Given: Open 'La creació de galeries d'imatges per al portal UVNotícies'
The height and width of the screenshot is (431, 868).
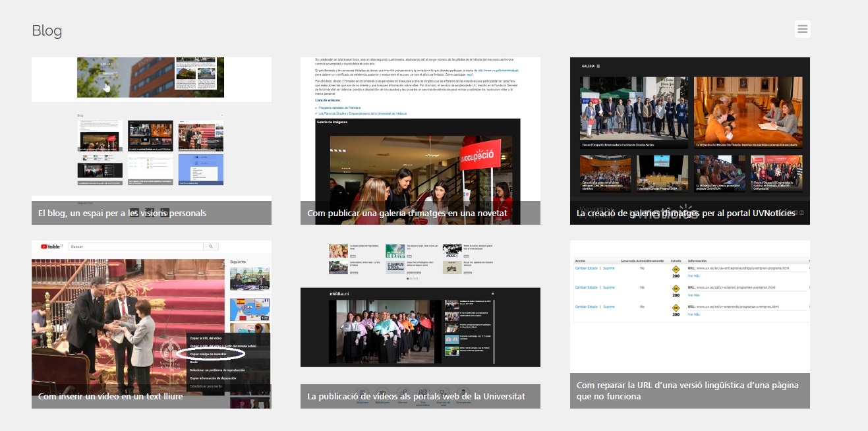Looking at the screenshot, I should 685,213.
